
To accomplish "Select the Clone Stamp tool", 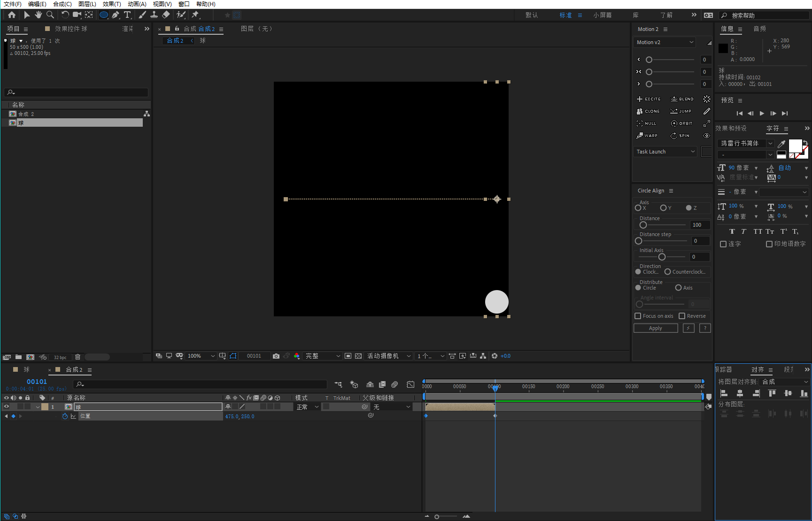I will (x=154, y=15).
